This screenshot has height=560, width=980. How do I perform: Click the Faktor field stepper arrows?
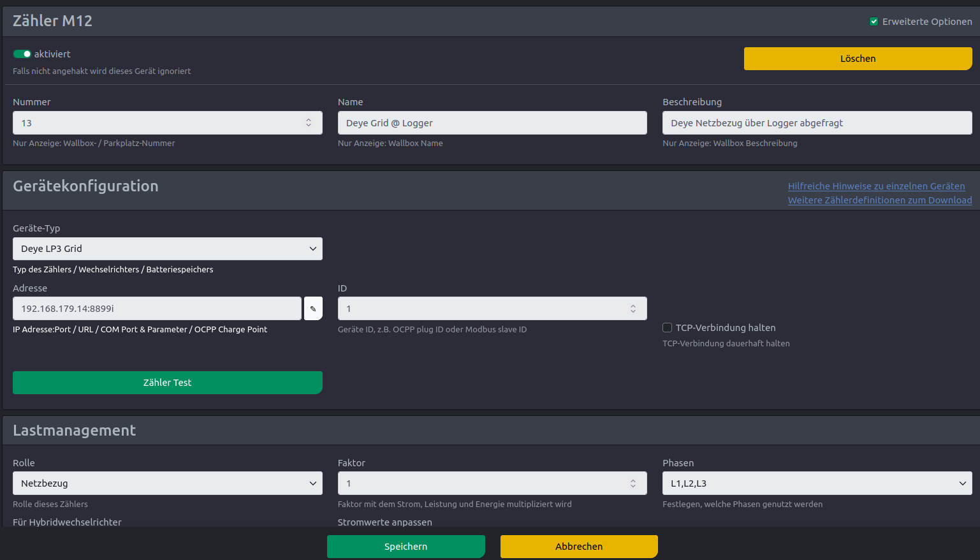coord(633,483)
